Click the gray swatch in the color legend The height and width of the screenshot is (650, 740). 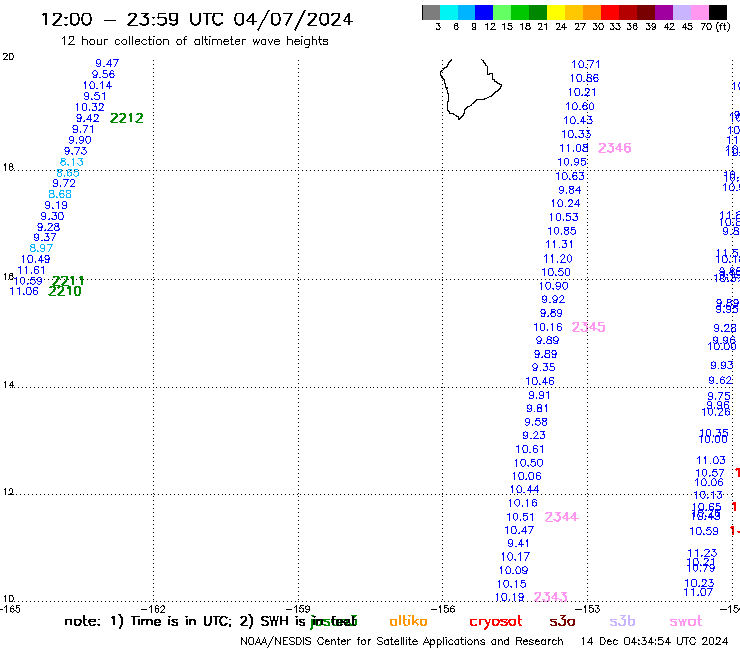pyautogui.click(x=431, y=12)
